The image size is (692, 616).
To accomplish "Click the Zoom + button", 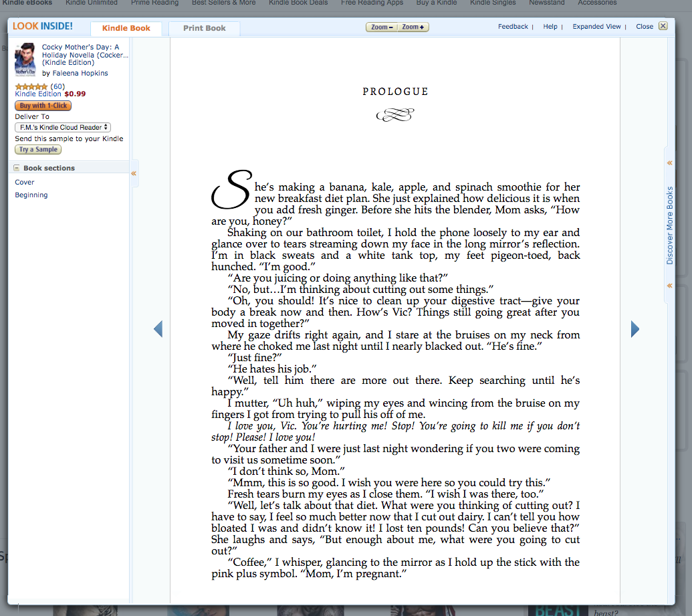I will 413,27.
